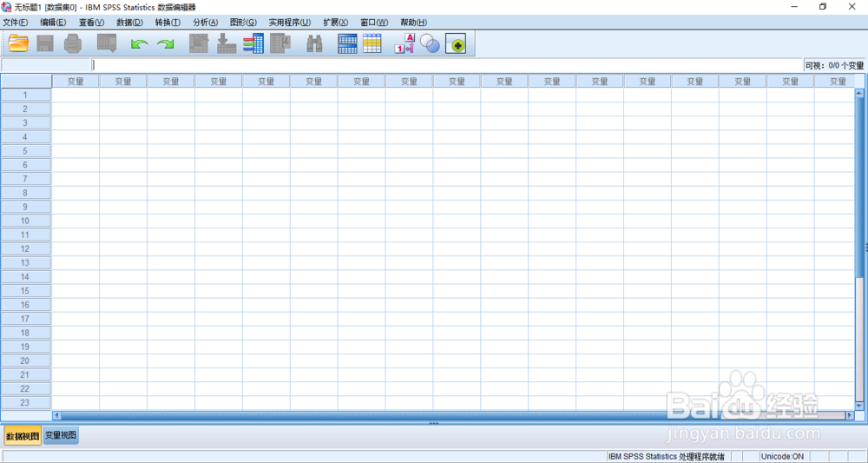Screen dimensions: 868x463
Task: Select row header 20
Action: pyautogui.click(x=26, y=360)
